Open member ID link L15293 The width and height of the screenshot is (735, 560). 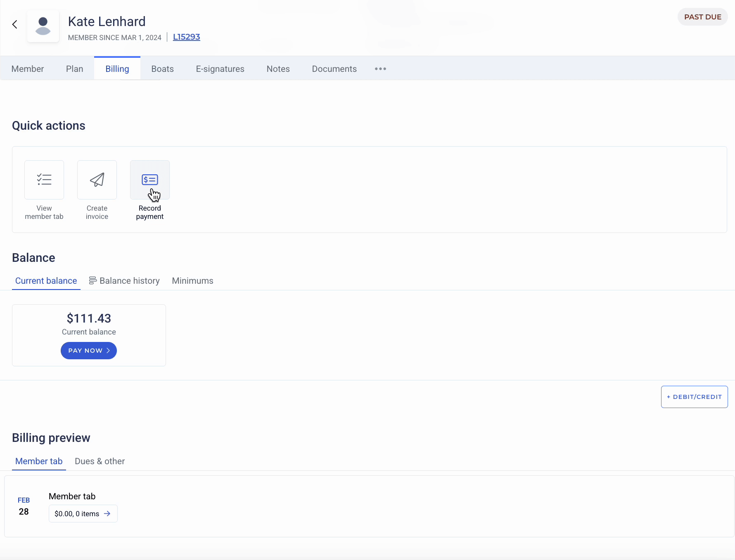(x=186, y=37)
